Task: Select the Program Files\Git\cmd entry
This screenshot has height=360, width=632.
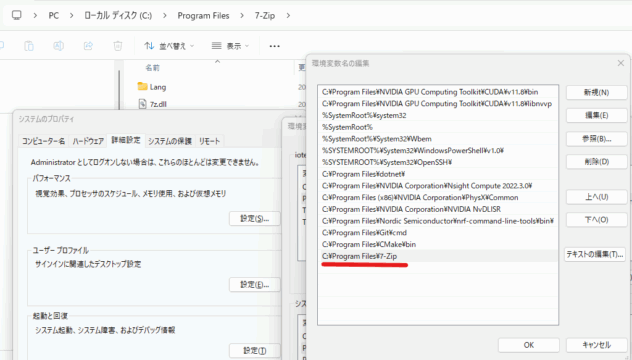Action: pyautogui.click(x=438, y=233)
